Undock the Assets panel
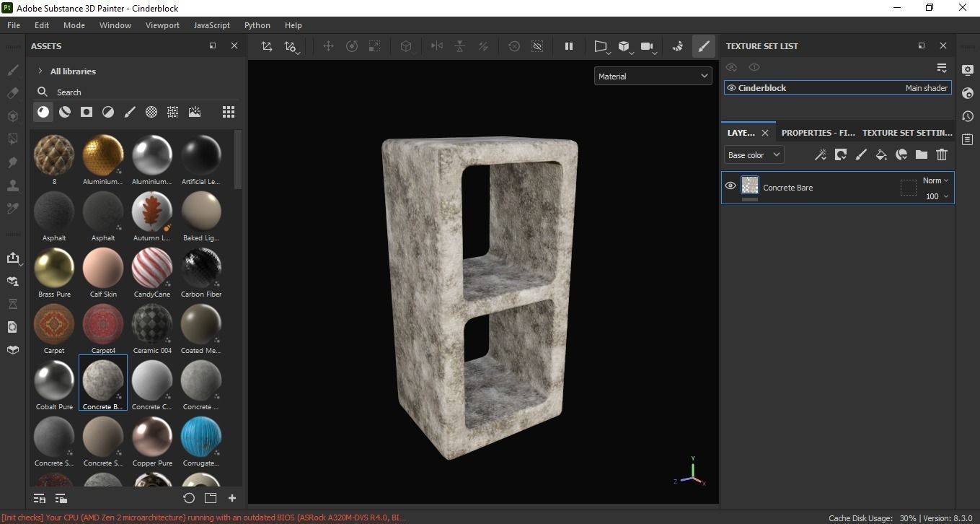This screenshot has height=524, width=980. (213, 45)
